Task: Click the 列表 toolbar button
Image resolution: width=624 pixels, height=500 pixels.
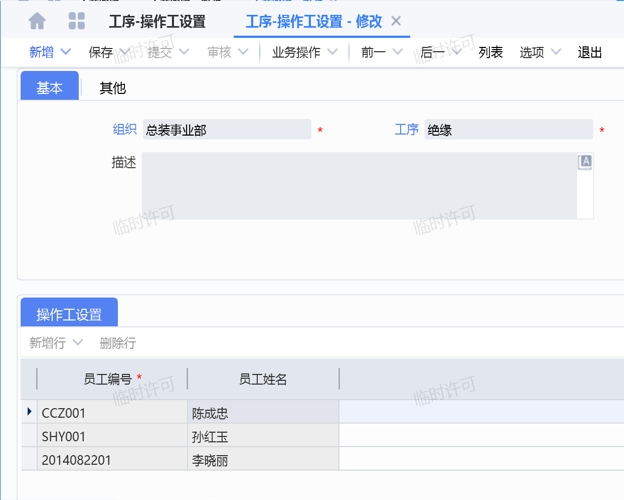Action: (x=491, y=52)
